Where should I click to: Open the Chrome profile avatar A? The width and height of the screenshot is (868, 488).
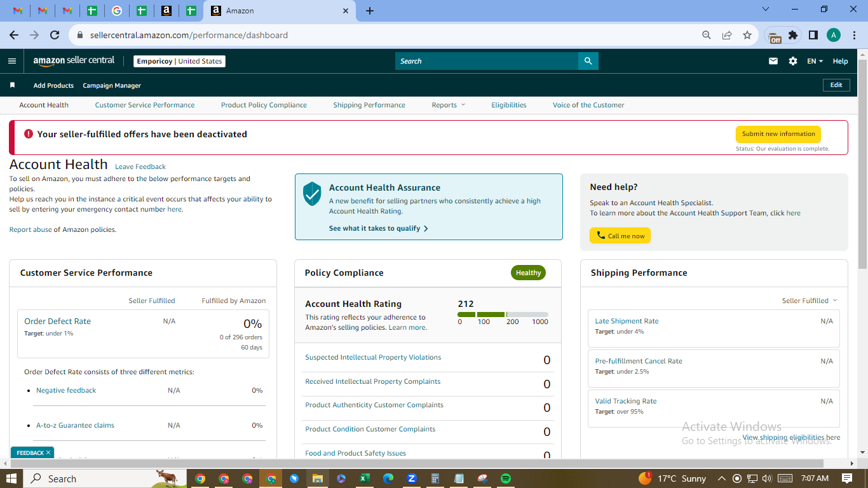pyautogui.click(x=834, y=35)
